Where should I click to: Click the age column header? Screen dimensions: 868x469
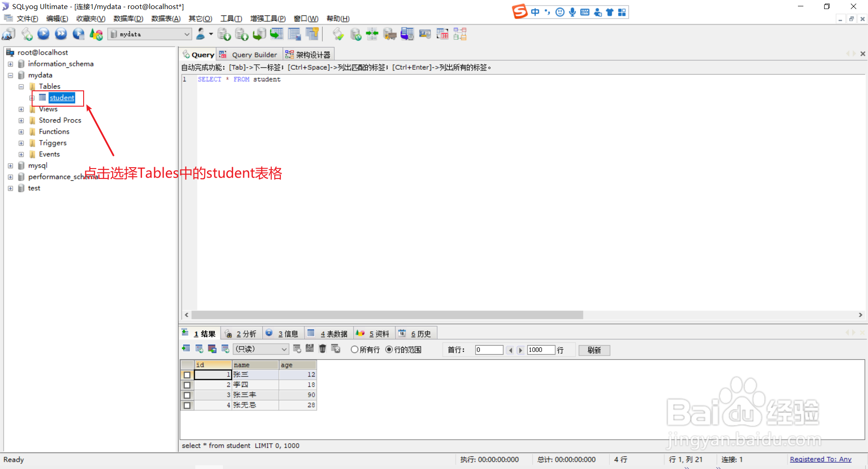pyautogui.click(x=297, y=365)
